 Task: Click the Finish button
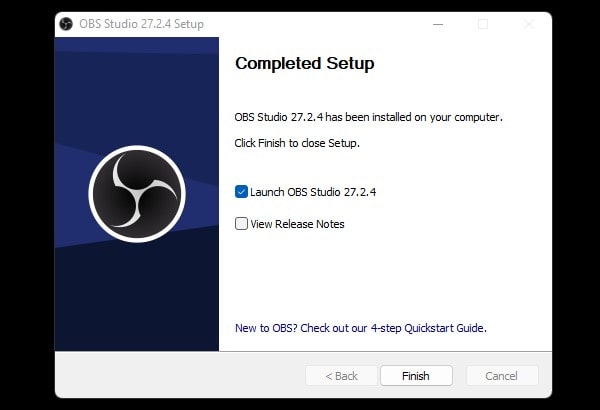[x=416, y=376]
